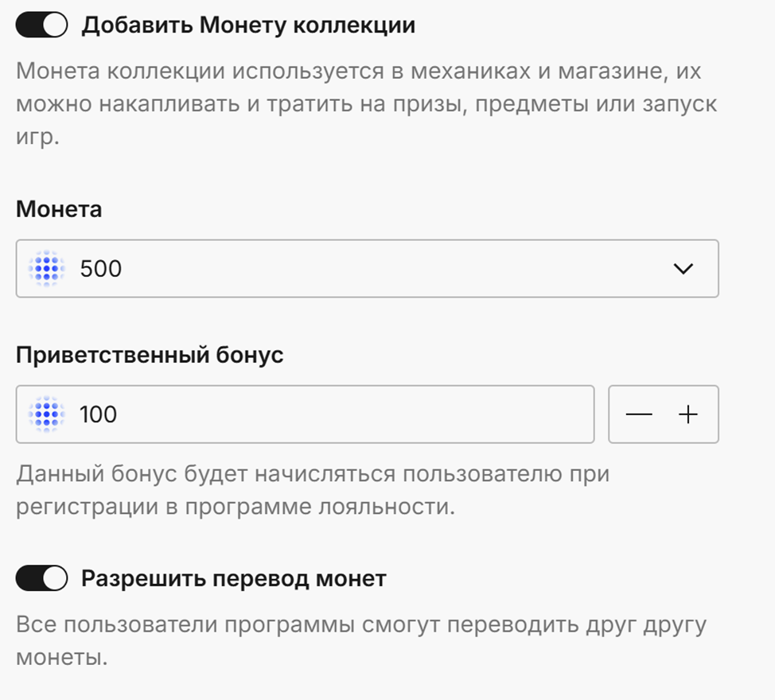The width and height of the screenshot is (775, 700).
Task: Focus the welcome bonus field showing 100
Action: point(305,414)
